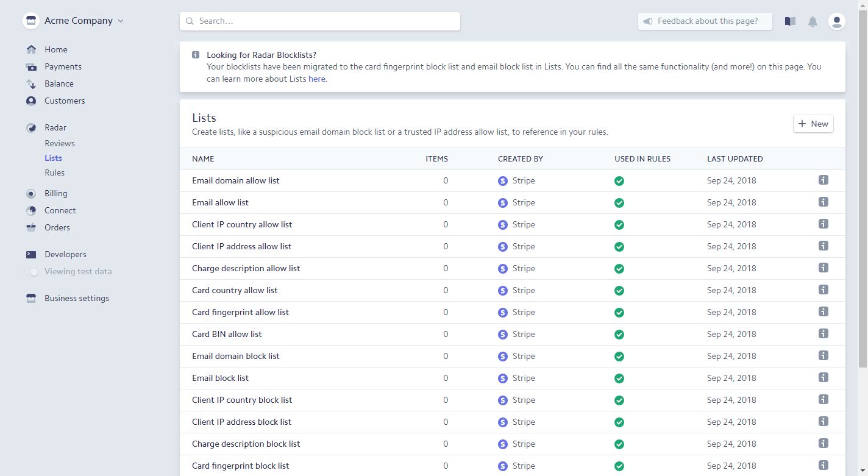The height and width of the screenshot is (476, 868).
Task: Open Radar Reviews in sidebar
Action: [60, 143]
